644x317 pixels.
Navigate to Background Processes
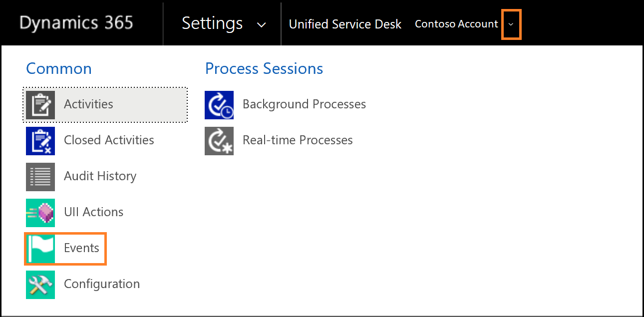click(x=304, y=104)
